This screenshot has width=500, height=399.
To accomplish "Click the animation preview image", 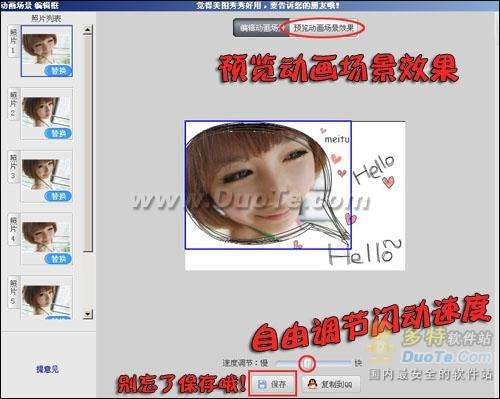I will pyautogui.click(x=295, y=196).
